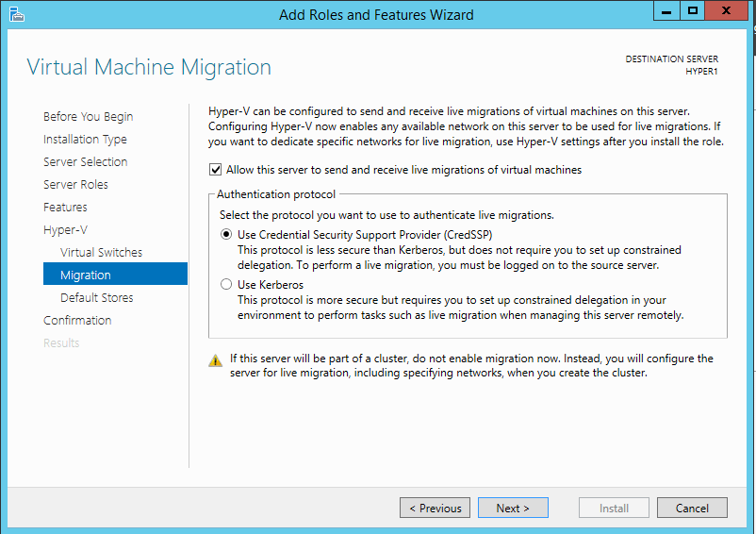756x534 pixels.
Task: Select the CredSSP authentication option
Action: pos(225,234)
